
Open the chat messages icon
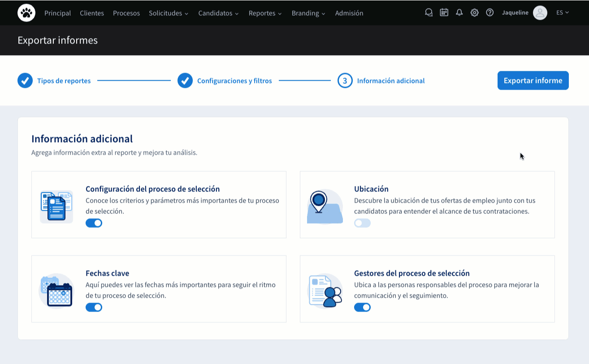click(429, 13)
